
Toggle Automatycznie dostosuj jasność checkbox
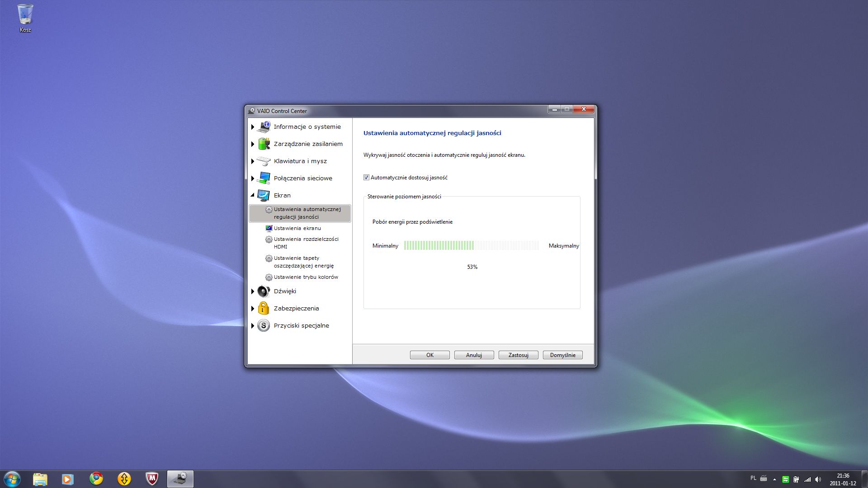pyautogui.click(x=367, y=178)
